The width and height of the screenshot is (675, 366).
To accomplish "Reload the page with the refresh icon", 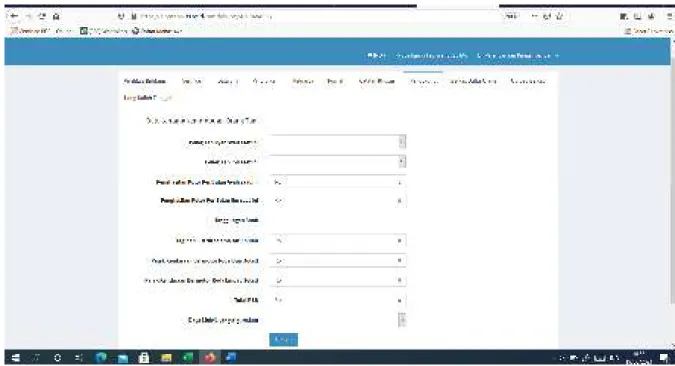I will point(42,16).
